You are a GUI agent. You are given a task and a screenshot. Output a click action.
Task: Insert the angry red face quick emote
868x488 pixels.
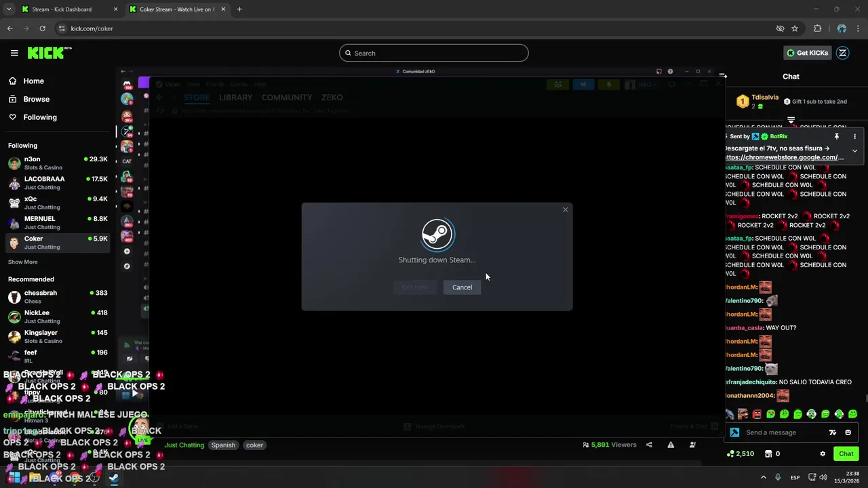757,414
